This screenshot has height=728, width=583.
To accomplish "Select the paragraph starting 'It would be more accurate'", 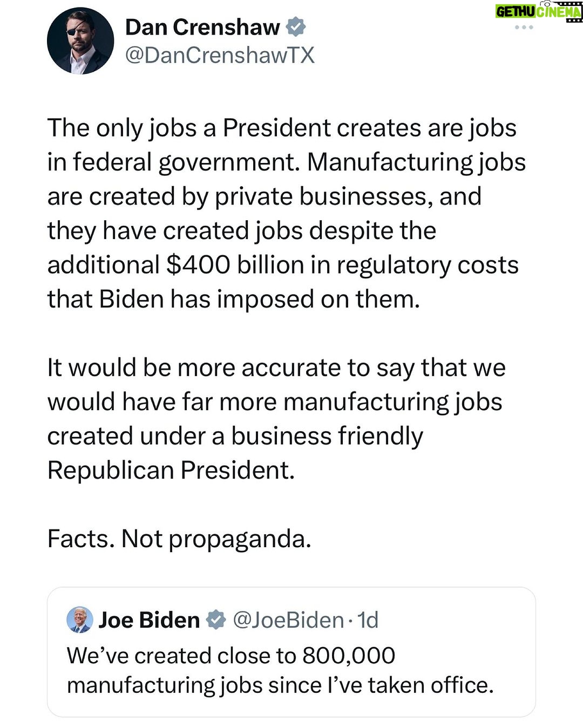I will point(276,419).
